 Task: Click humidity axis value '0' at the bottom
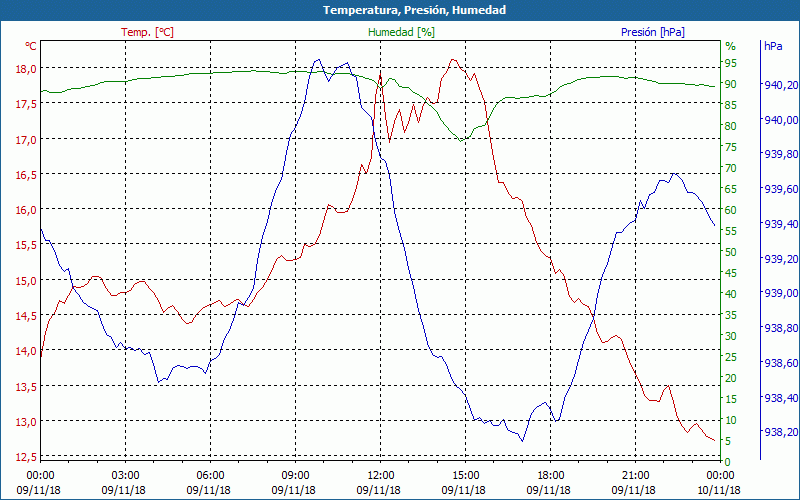(728, 462)
